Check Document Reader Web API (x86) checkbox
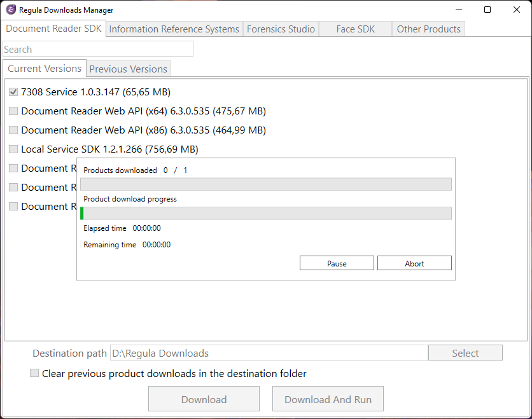The width and height of the screenshot is (532, 419). 13,130
